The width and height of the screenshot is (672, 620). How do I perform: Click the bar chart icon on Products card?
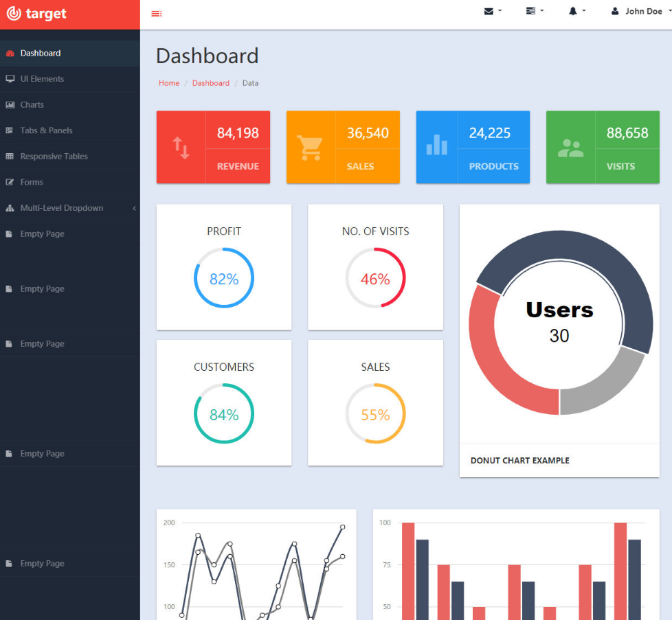(437, 145)
